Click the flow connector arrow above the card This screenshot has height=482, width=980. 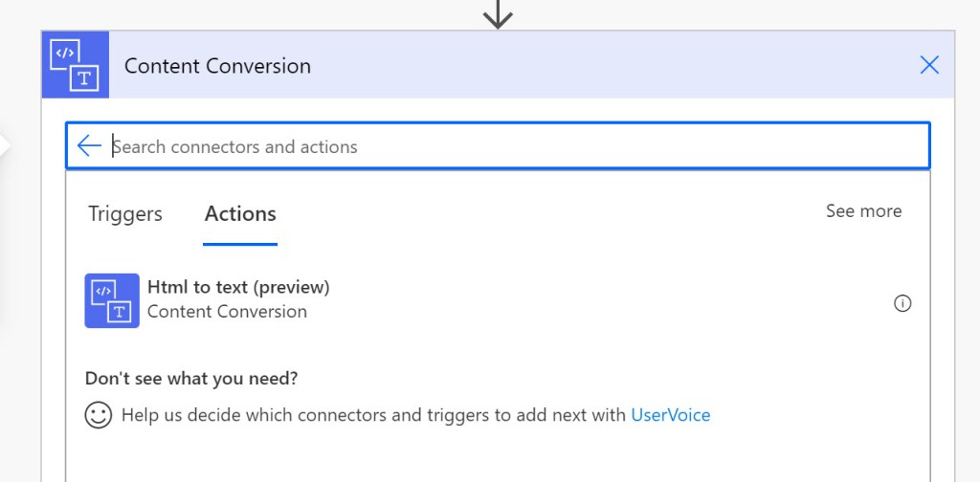point(498,13)
